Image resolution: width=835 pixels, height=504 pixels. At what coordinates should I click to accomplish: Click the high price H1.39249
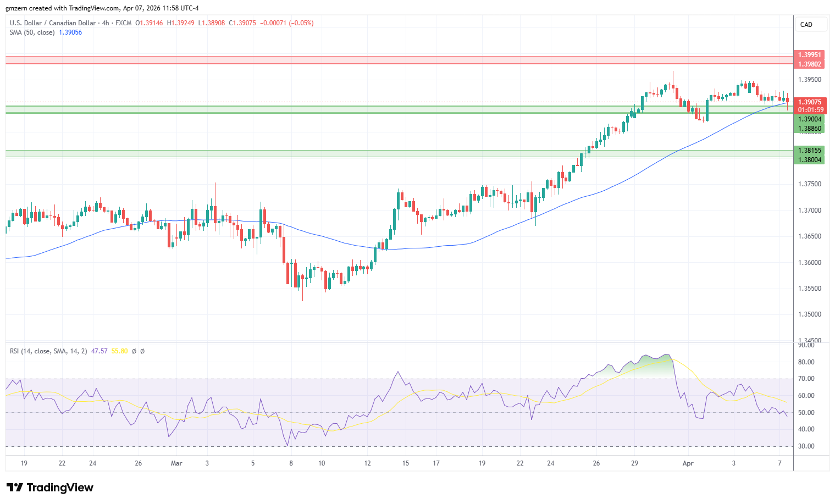click(x=180, y=23)
